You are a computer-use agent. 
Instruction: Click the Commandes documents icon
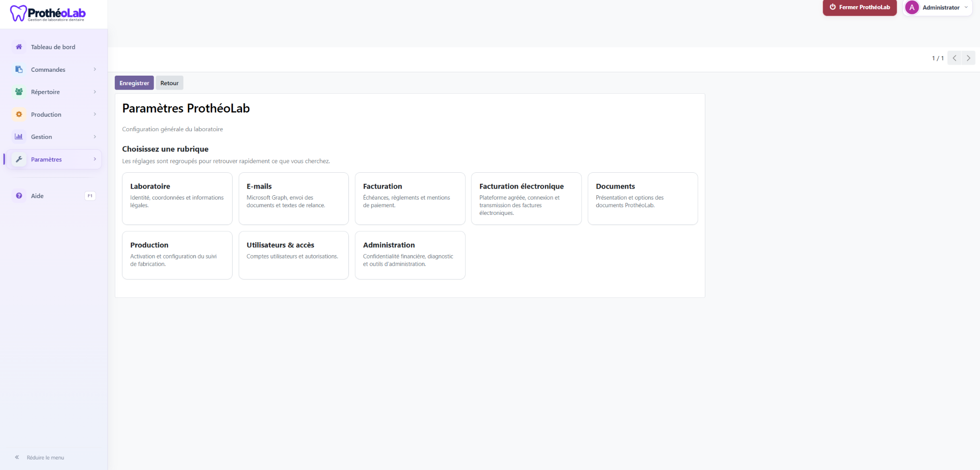(x=19, y=69)
